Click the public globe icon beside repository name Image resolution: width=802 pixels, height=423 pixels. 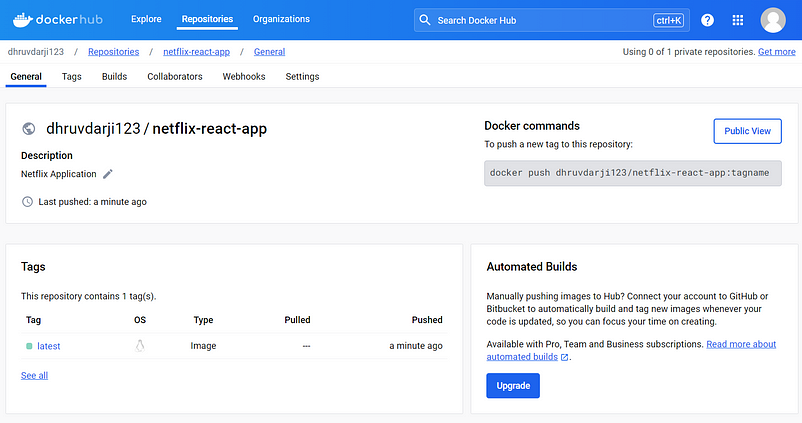[x=29, y=128]
